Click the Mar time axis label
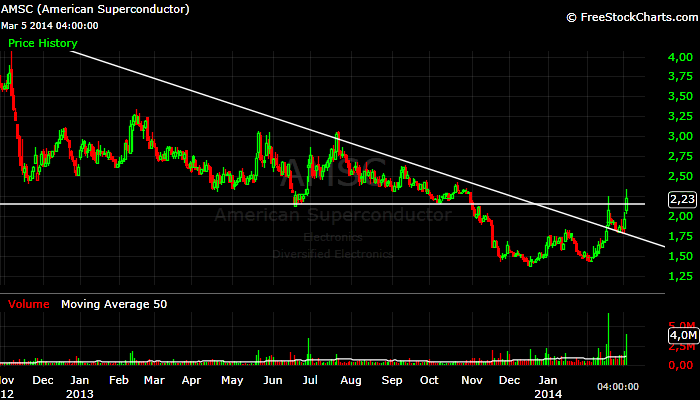700x400 pixels. (x=154, y=380)
